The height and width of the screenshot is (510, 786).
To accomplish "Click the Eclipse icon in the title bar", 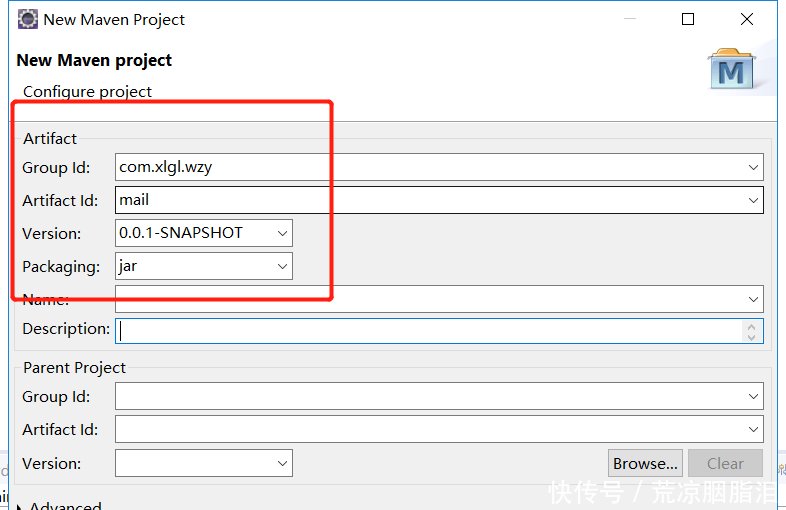I will [27, 20].
